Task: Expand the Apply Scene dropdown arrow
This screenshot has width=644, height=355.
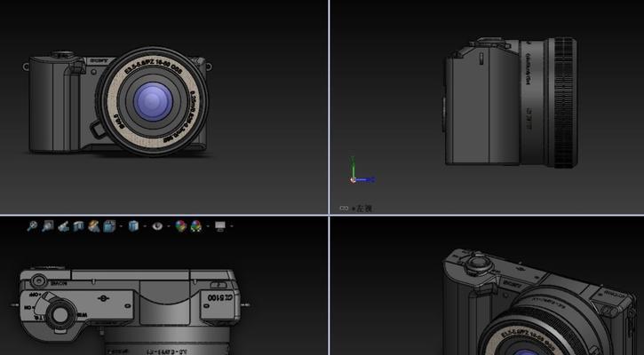Action: coord(207,226)
